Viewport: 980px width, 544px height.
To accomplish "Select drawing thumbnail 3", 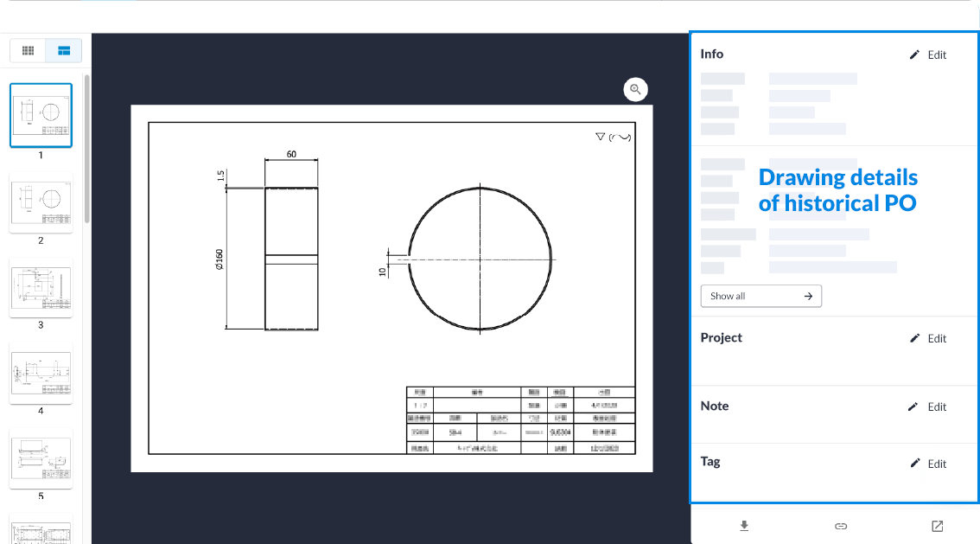I will 41,288.
